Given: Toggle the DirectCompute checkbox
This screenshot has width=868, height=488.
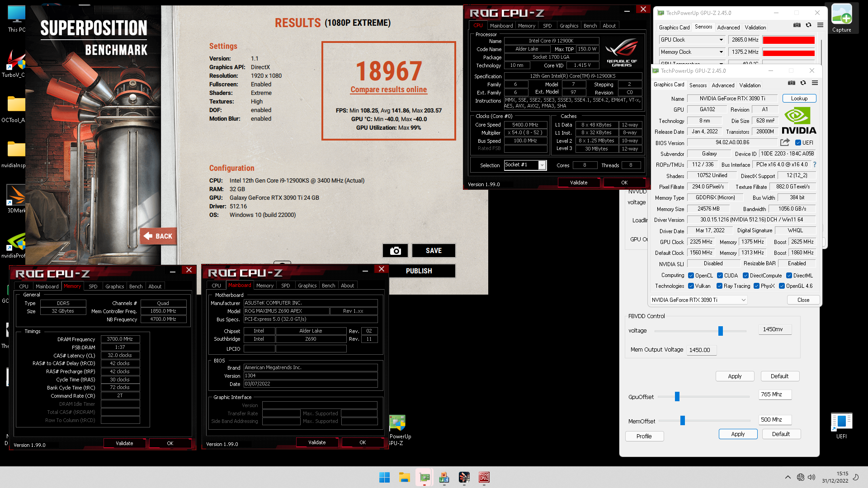Looking at the screenshot, I should point(745,276).
